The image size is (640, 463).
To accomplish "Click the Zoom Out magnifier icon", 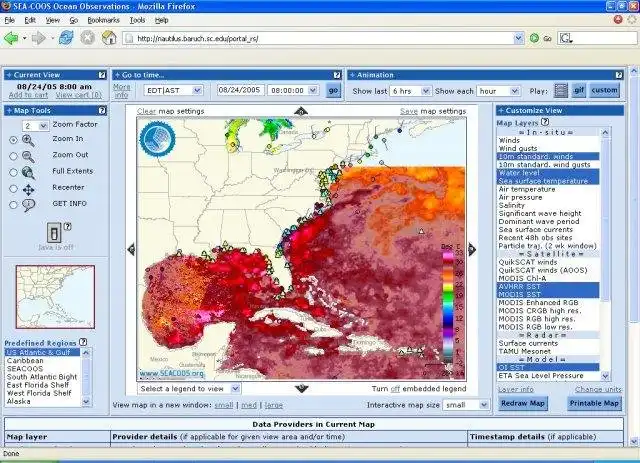I will [x=28, y=156].
